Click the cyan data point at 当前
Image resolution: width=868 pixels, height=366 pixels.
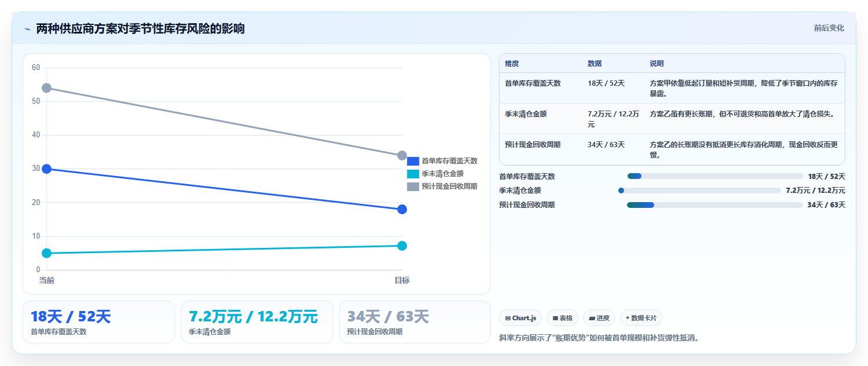[47, 253]
